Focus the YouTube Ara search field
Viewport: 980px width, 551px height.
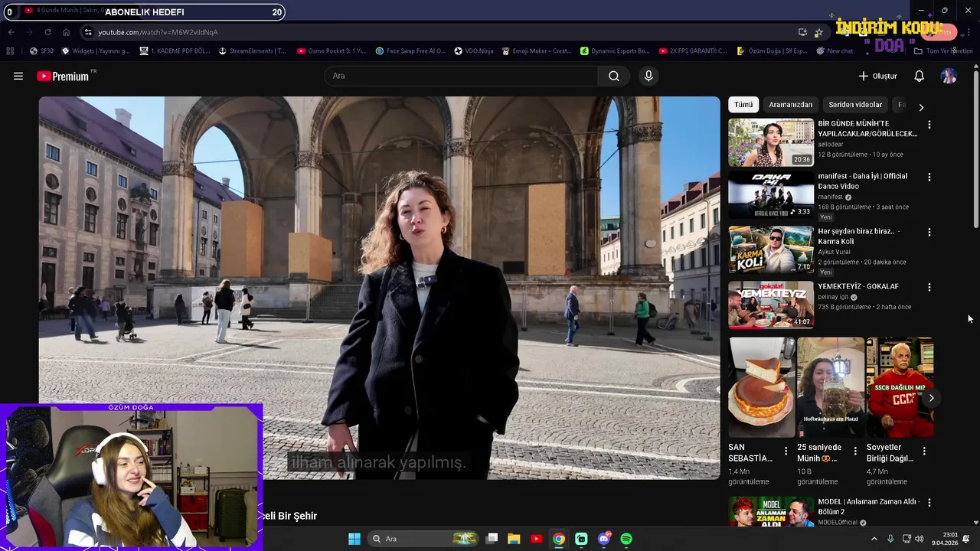click(x=462, y=76)
